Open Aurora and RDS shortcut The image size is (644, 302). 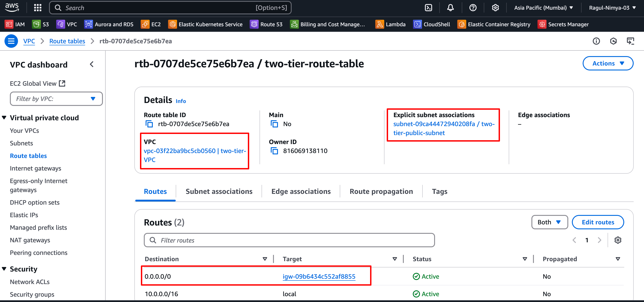tap(109, 24)
